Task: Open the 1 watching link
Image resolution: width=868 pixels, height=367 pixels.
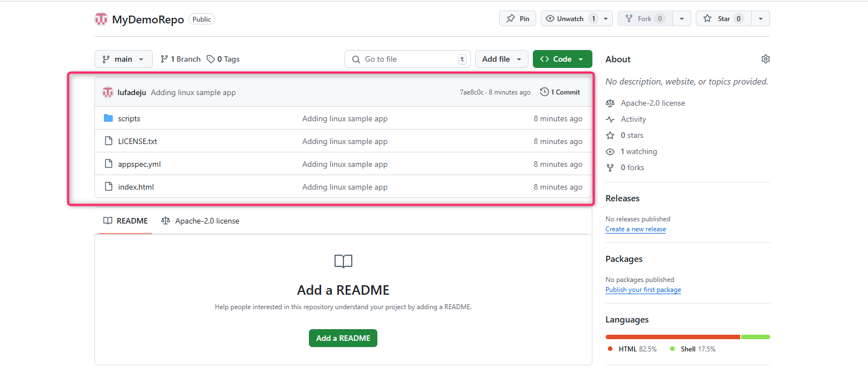Action: (x=638, y=151)
